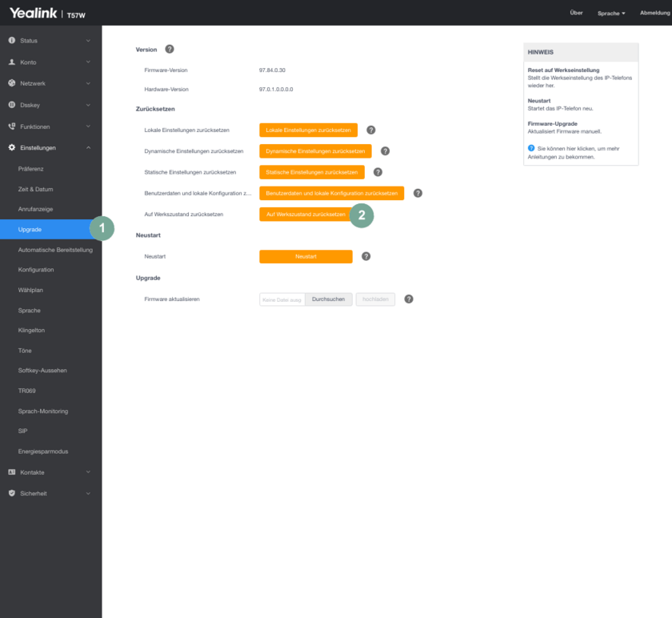
Task: Open Präferenz settings page
Action: click(31, 169)
